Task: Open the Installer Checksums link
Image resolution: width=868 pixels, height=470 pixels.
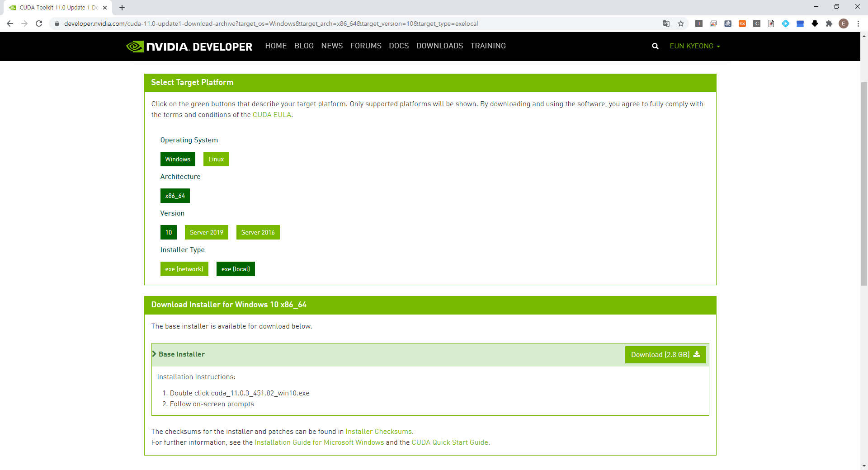Action: point(379,432)
